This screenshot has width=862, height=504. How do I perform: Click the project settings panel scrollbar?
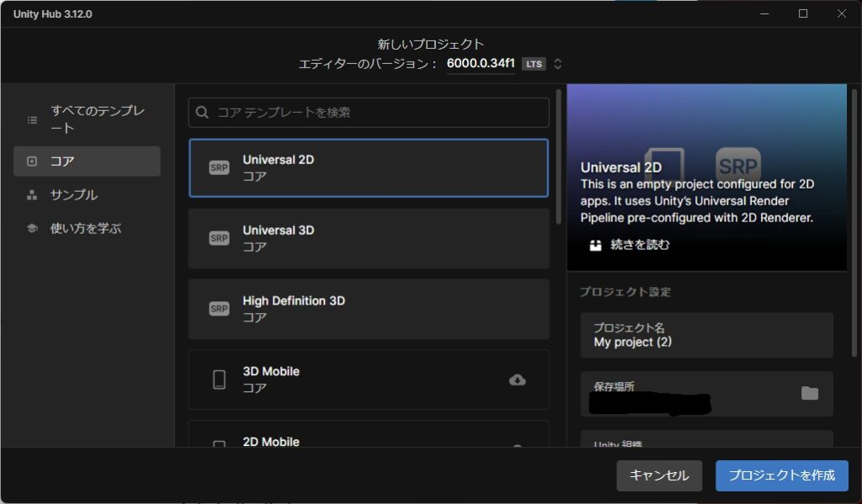click(854, 223)
